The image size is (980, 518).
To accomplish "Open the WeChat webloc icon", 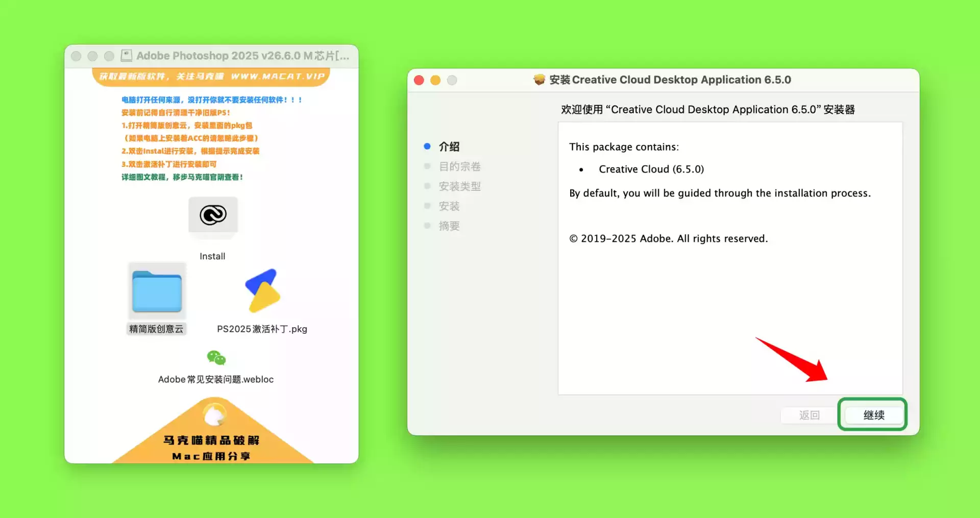I will click(x=216, y=358).
